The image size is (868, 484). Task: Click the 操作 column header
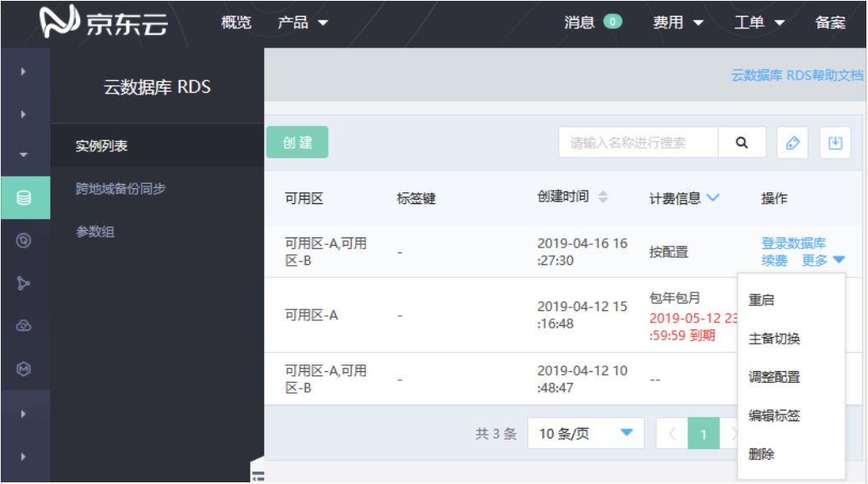click(x=774, y=198)
